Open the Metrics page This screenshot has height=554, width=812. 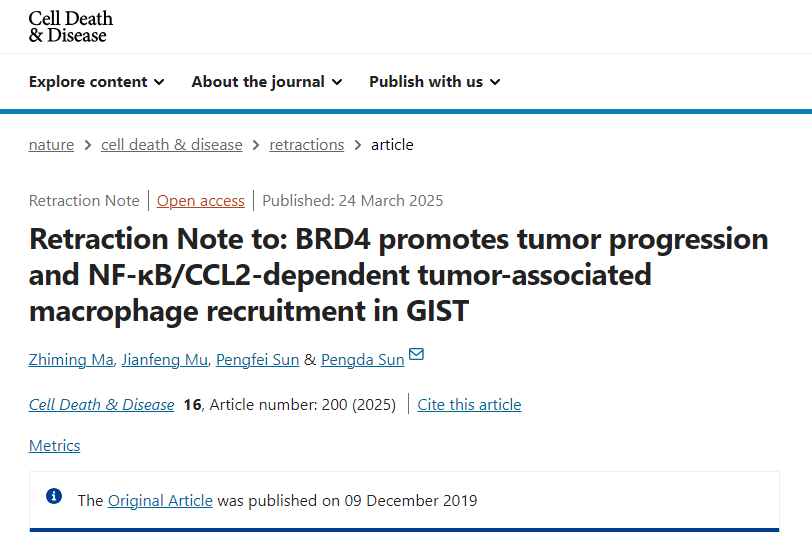(x=54, y=446)
